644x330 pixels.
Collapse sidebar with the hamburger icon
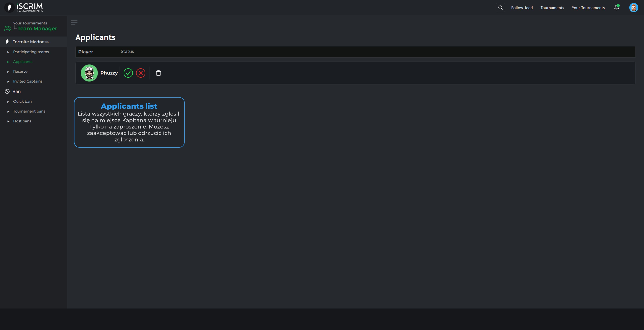tap(74, 23)
